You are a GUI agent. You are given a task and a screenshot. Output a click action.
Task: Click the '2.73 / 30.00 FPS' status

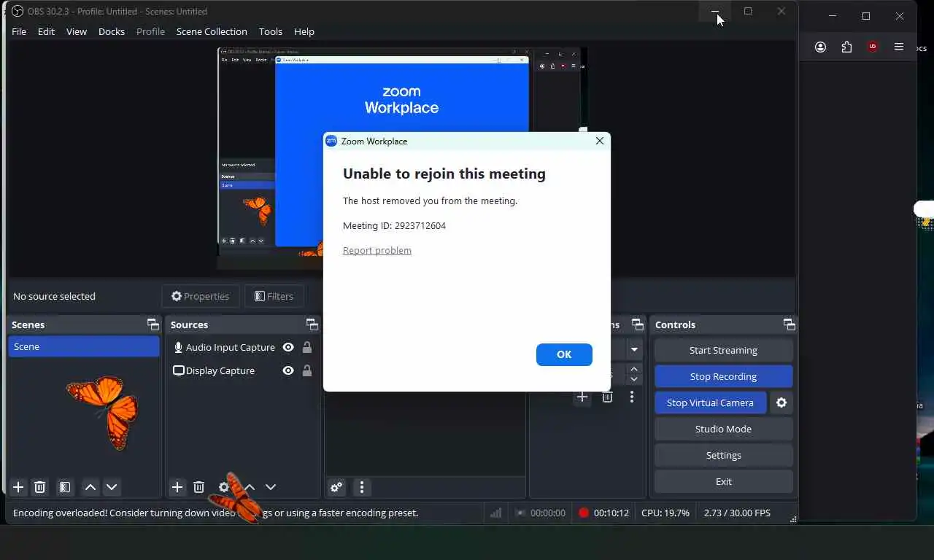(x=737, y=513)
